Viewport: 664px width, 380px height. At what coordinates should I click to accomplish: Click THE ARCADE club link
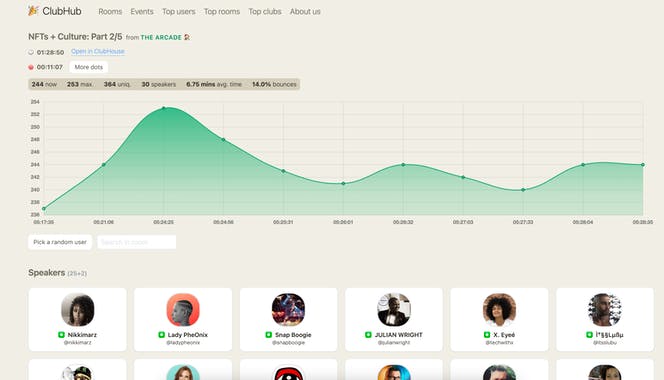pos(161,37)
